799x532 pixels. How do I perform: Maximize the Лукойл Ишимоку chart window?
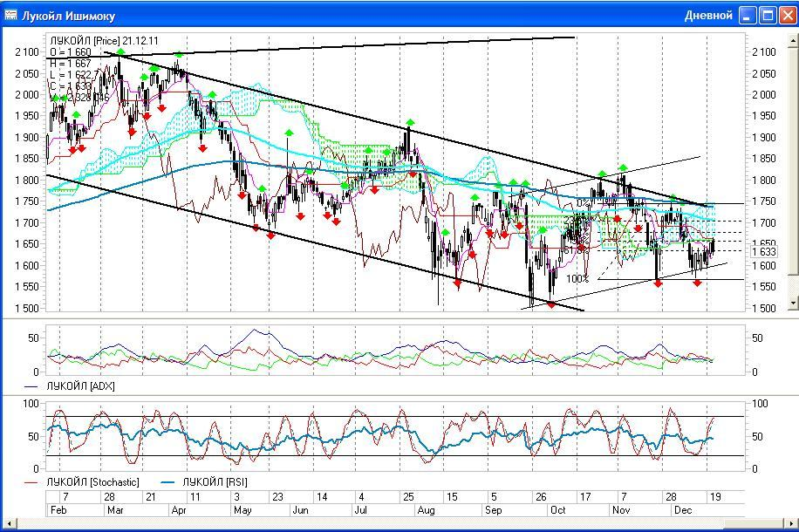pos(767,16)
